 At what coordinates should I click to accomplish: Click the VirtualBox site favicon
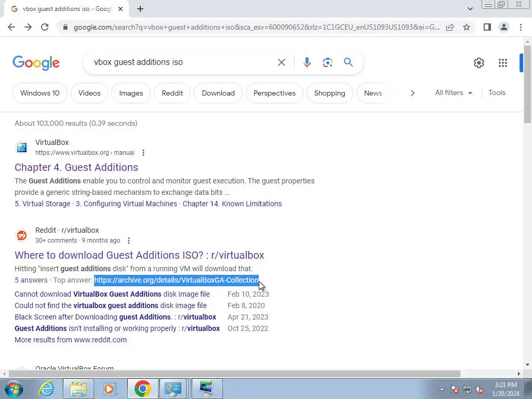click(x=22, y=148)
